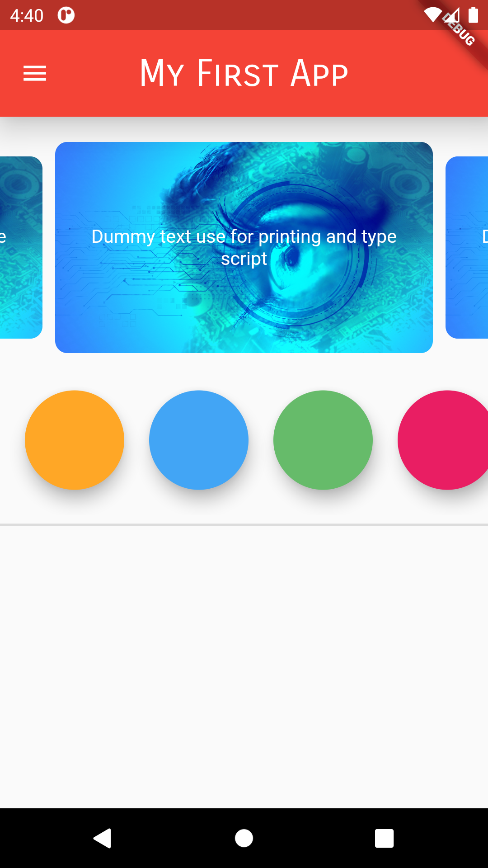
Task: Open the hamburger navigation menu
Action: 35,73
